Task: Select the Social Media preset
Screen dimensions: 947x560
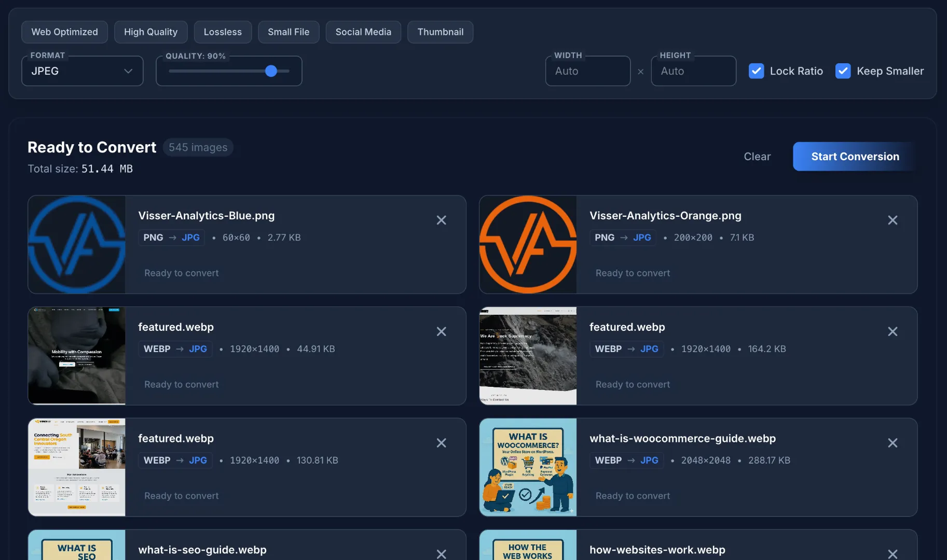Action: [x=363, y=32]
